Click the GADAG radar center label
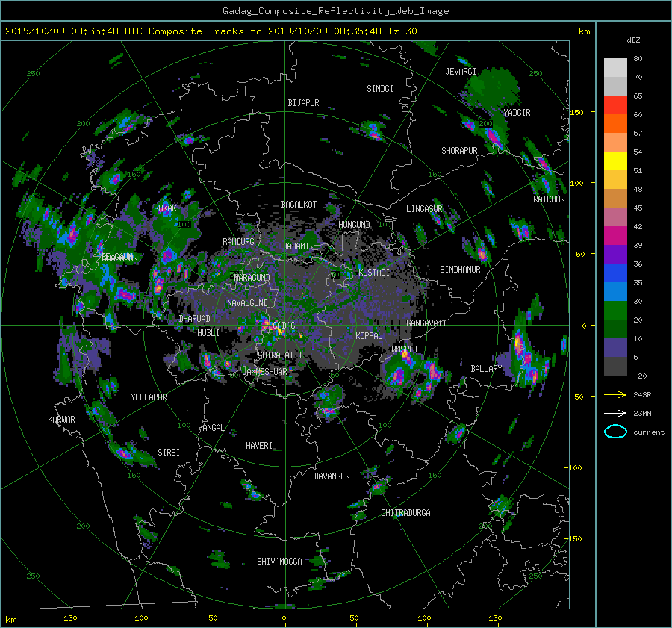This screenshot has width=672, height=628. coord(284,326)
